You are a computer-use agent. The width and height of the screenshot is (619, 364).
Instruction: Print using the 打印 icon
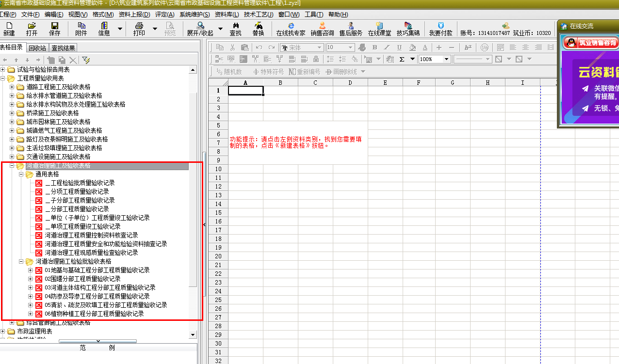(x=139, y=29)
